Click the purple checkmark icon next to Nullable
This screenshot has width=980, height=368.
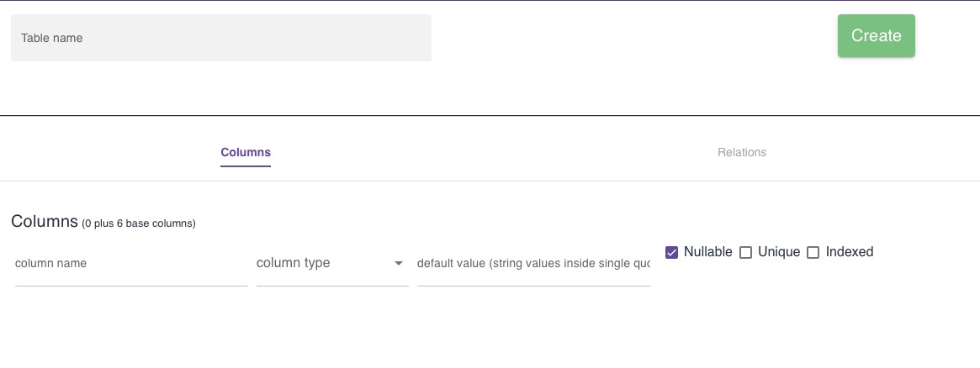pos(671,252)
